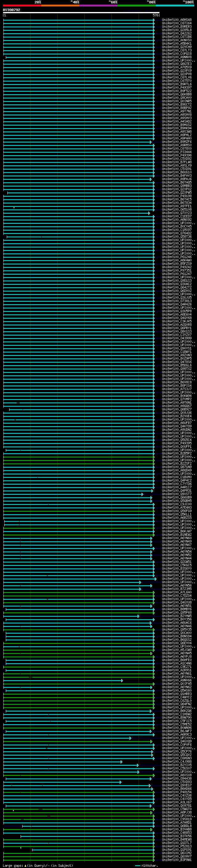Open hit UniRef100_Q42262
The width and height of the screenshot is (197, 868).
click(x=177, y=33)
